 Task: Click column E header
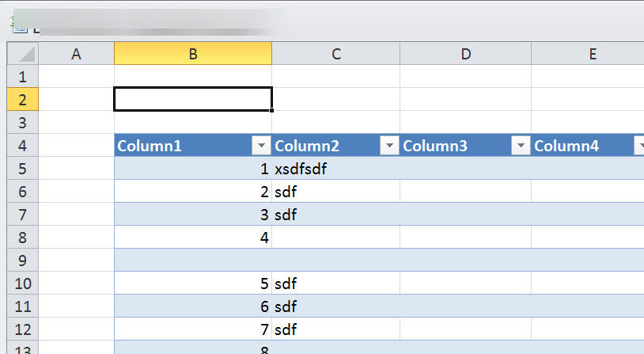592,54
